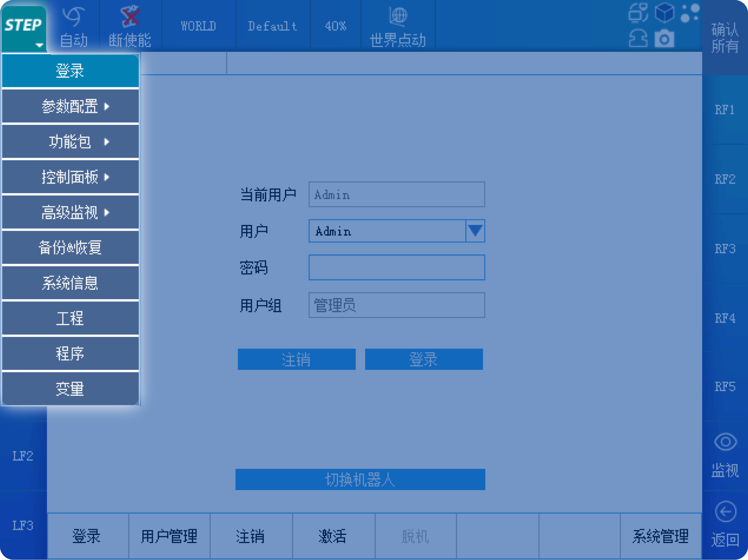
Task: Click the 脱机 offline tab
Action: click(416, 536)
